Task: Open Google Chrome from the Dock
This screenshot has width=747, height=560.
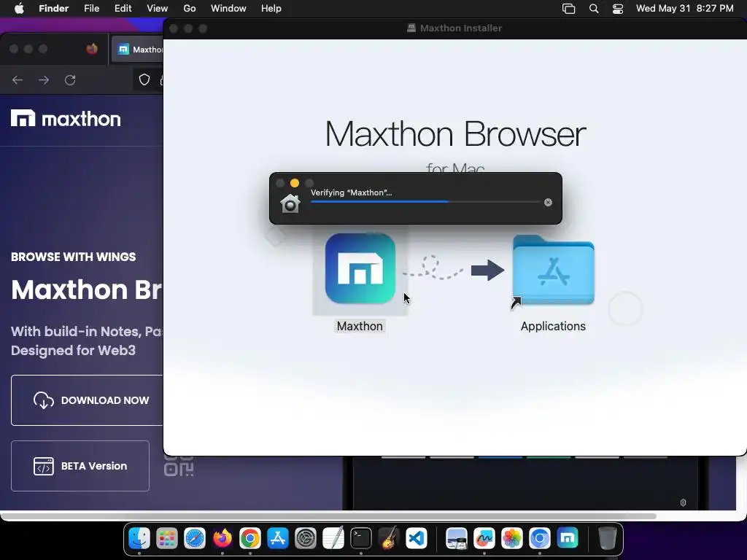Action: coord(250,539)
